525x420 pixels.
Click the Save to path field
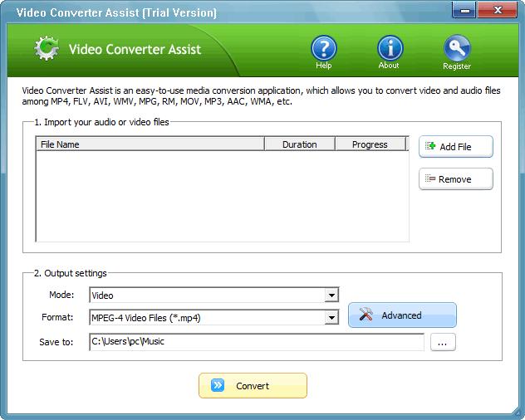pyautogui.click(x=257, y=342)
